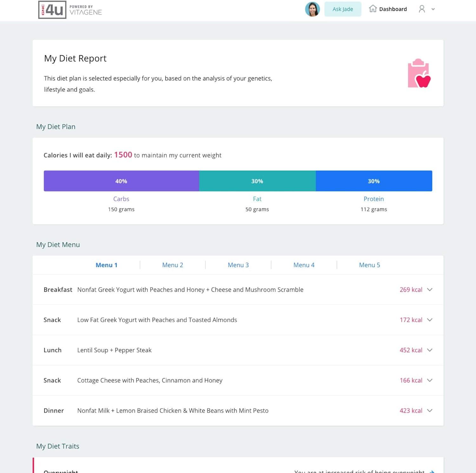Click the 269 kcal value
Viewport: 476px width, 473px height.
pyautogui.click(x=411, y=290)
